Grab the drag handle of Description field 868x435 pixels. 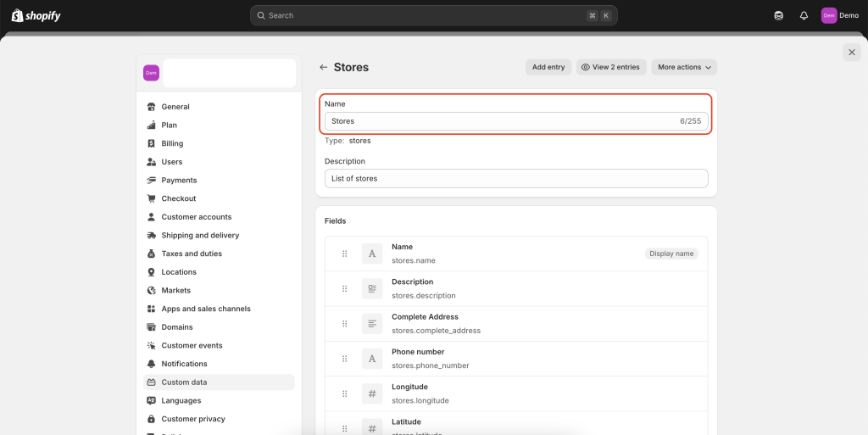[344, 289]
